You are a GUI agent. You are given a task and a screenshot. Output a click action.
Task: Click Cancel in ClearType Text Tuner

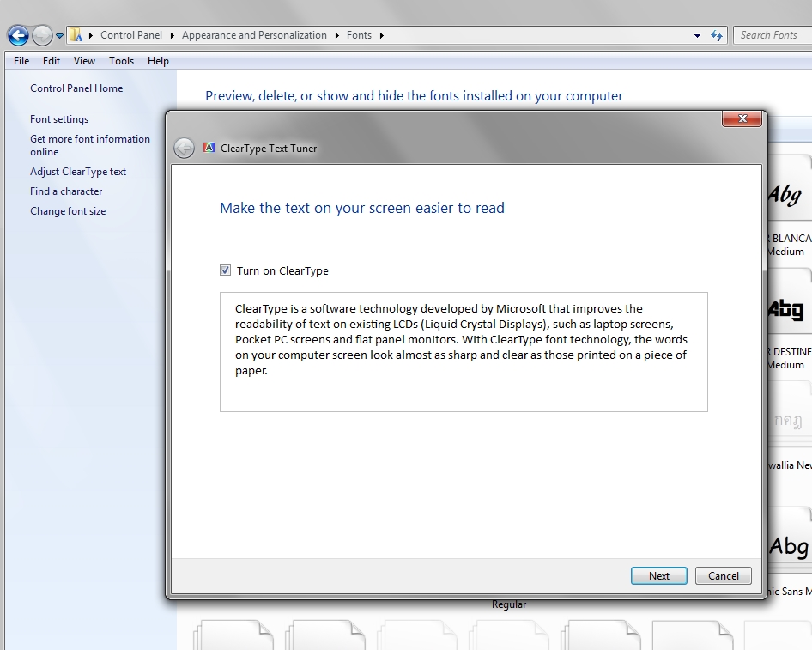coord(723,576)
